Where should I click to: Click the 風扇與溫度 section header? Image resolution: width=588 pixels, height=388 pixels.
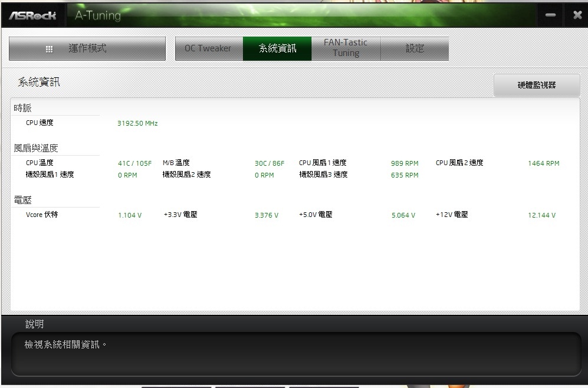35,148
